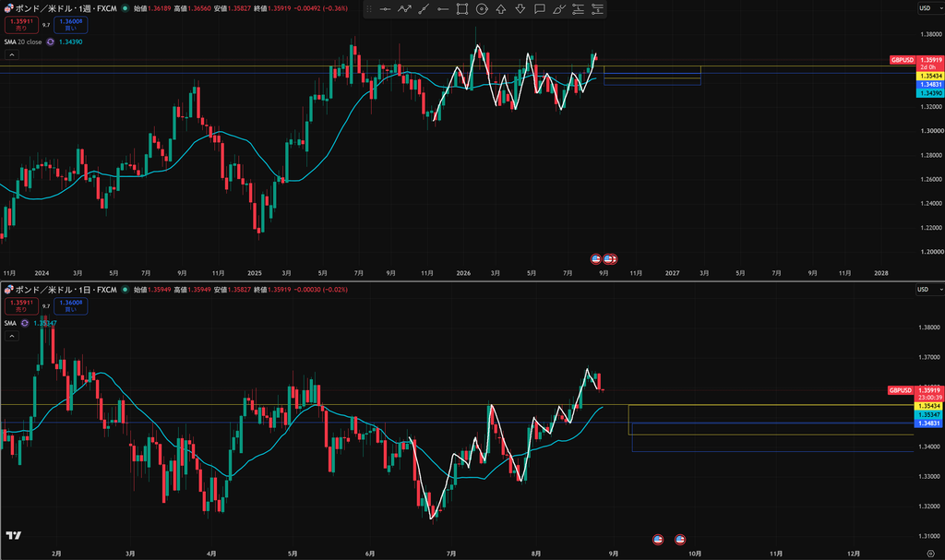Click the second US economic event flag on daily chart
Image resolution: width=945 pixels, height=560 pixels.
[680, 540]
